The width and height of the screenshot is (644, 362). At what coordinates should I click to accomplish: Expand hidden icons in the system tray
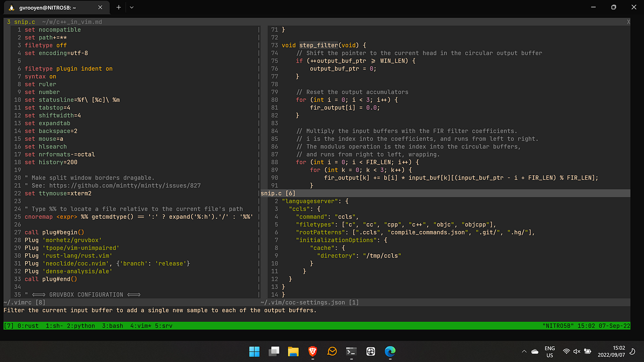coord(524,352)
